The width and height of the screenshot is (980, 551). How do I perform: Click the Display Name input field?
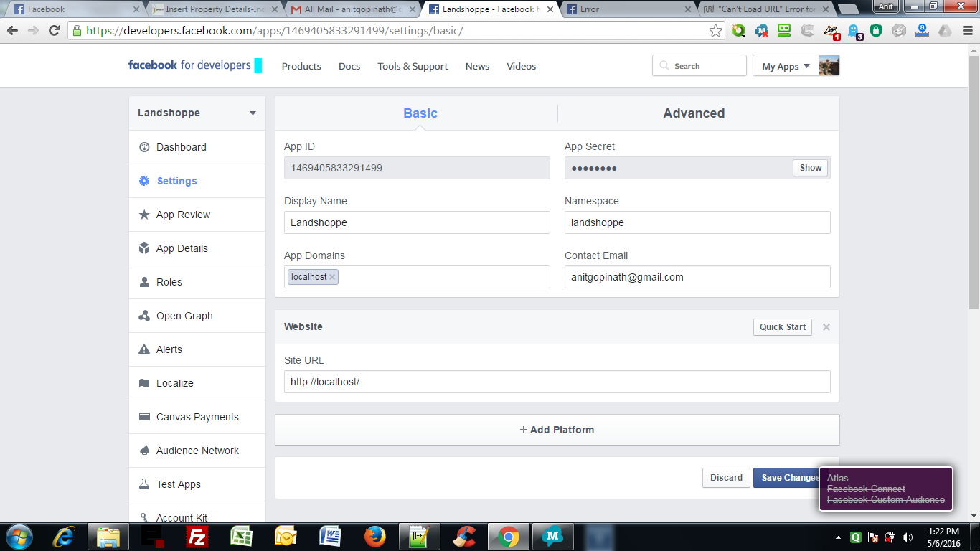pyautogui.click(x=417, y=222)
